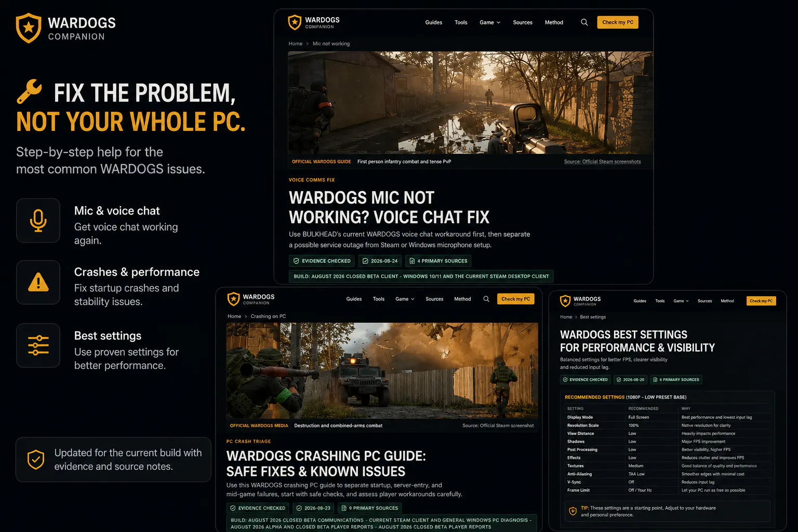Select the warning triangle icon for Crashes & performance
This screenshot has width=798, height=532.
(x=38, y=282)
